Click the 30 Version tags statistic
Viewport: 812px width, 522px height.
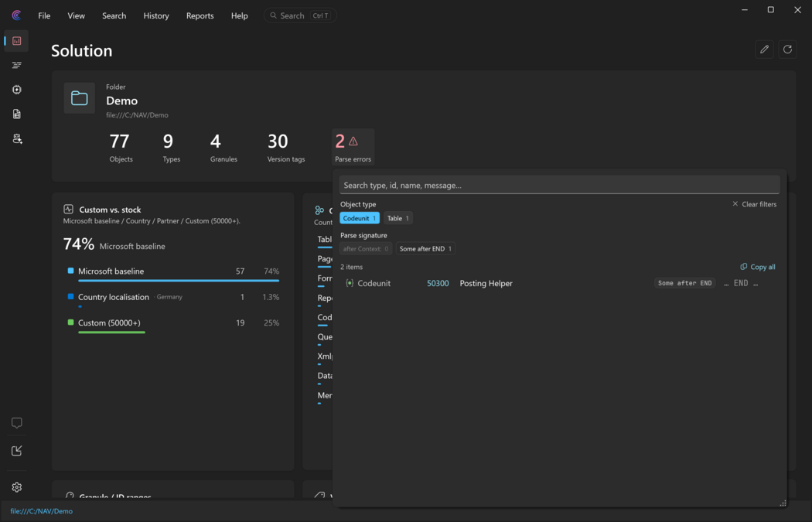[x=286, y=147]
